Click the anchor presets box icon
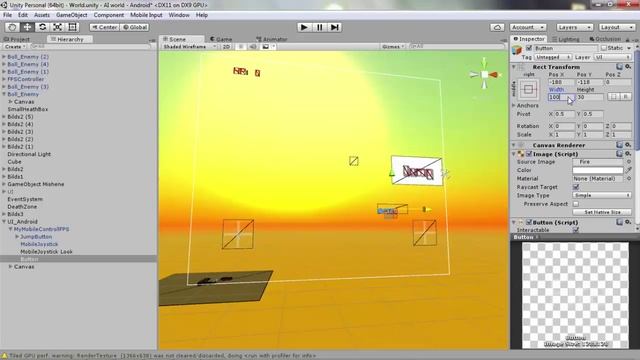The width and height of the screenshot is (640, 360). 528,89
